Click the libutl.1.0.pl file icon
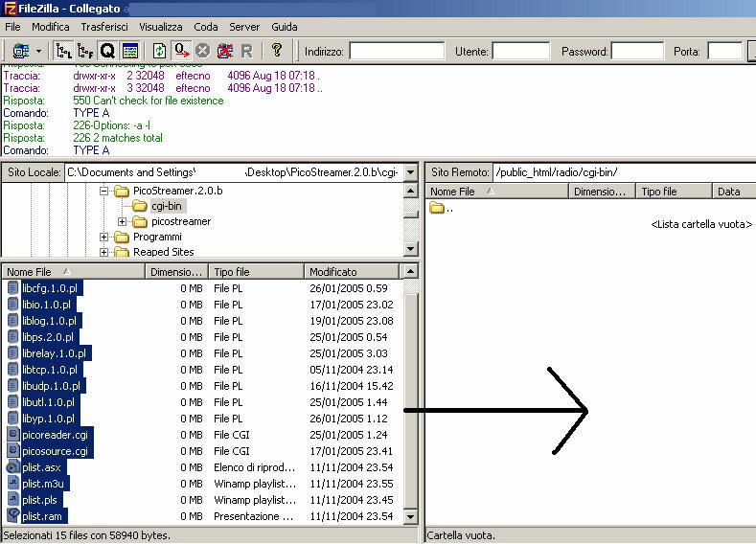This screenshot has width=756, height=544. 13,402
